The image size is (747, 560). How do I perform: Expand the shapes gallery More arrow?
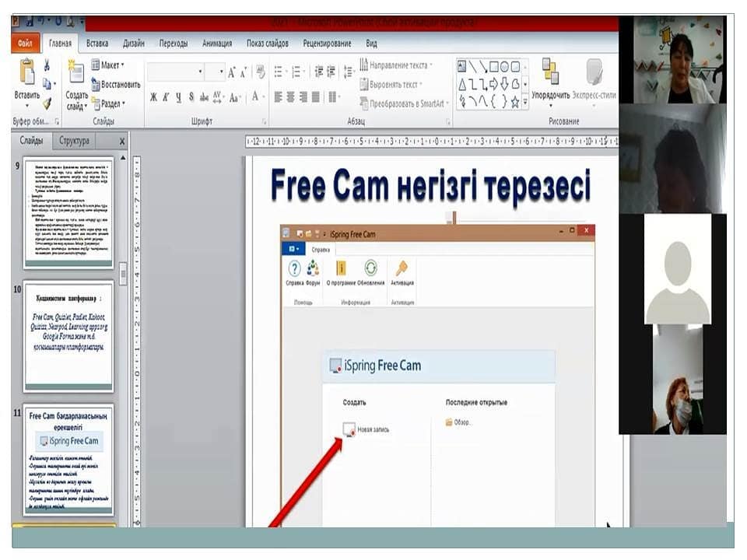click(x=525, y=102)
